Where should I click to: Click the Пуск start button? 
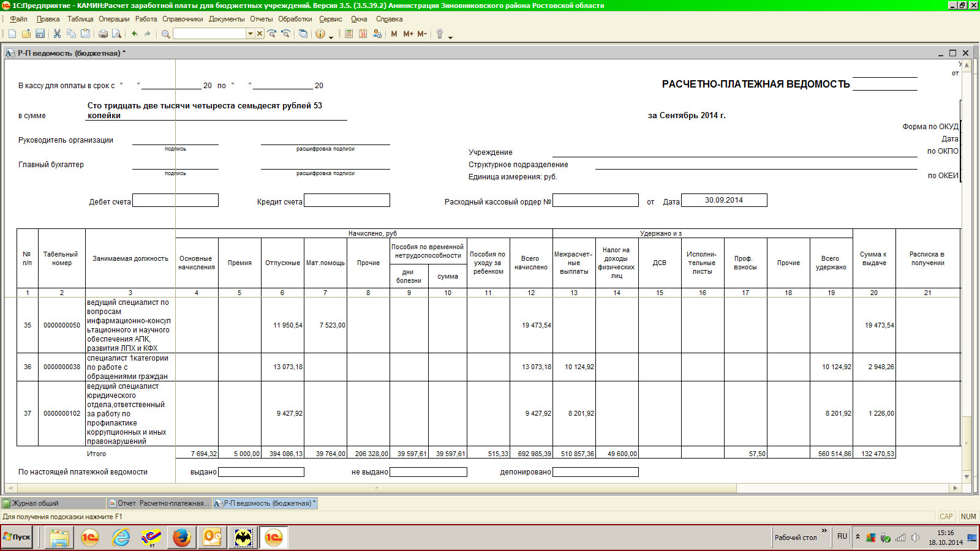[x=17, y=537]
